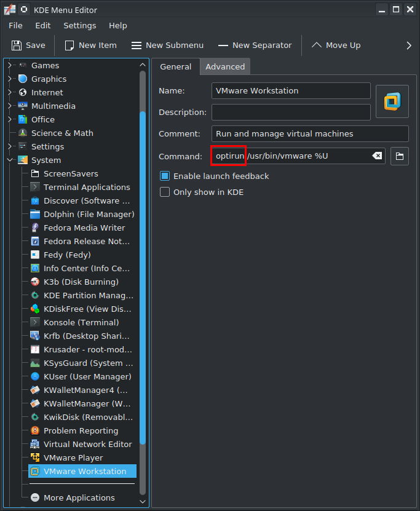Click tree scrollbar up arrow
This screenshot has width=420, height=511.
143,65
